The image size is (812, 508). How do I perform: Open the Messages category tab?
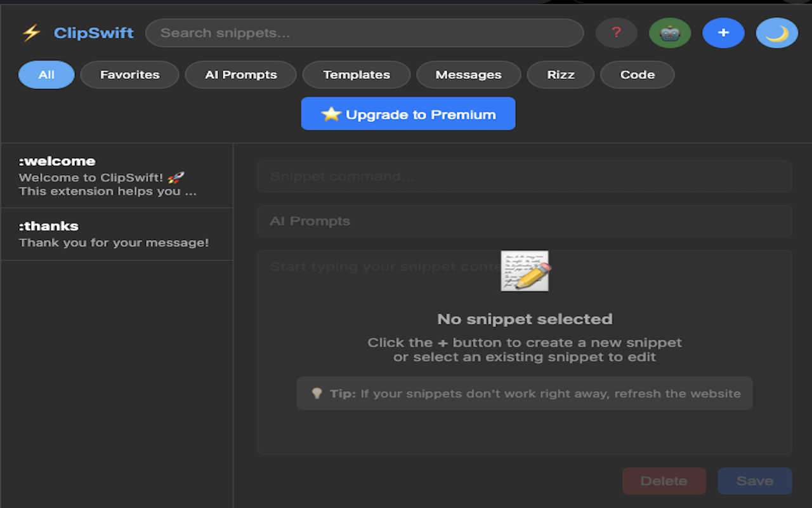click(468, 74)
